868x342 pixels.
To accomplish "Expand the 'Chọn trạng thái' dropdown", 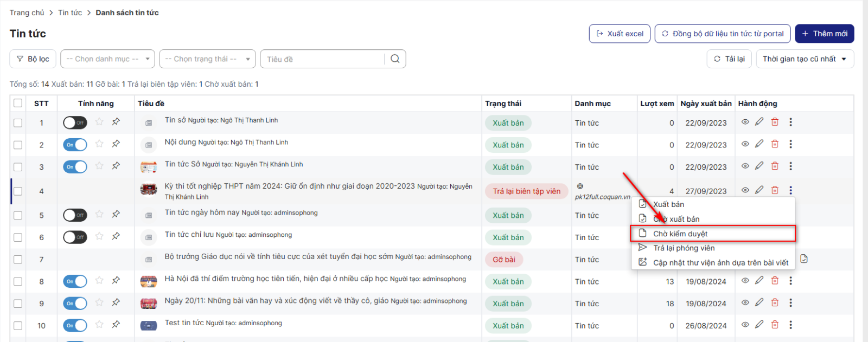I will pos(207,59).
